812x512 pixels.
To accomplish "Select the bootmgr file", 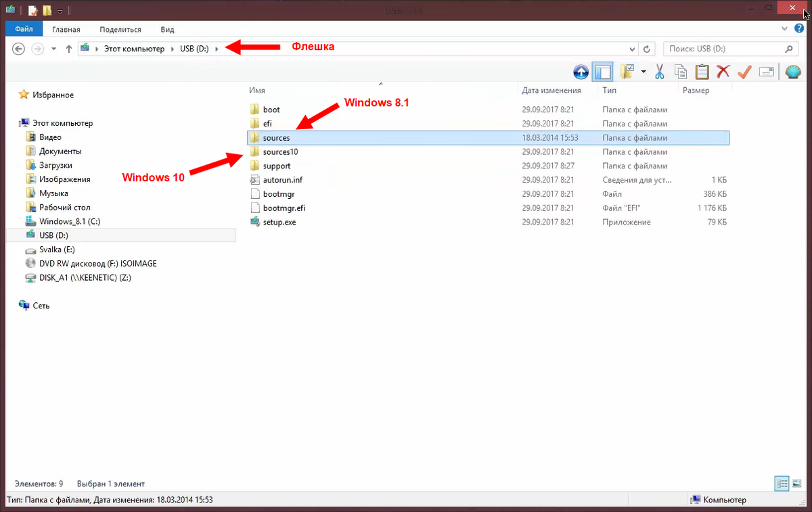I will (278, 194).
